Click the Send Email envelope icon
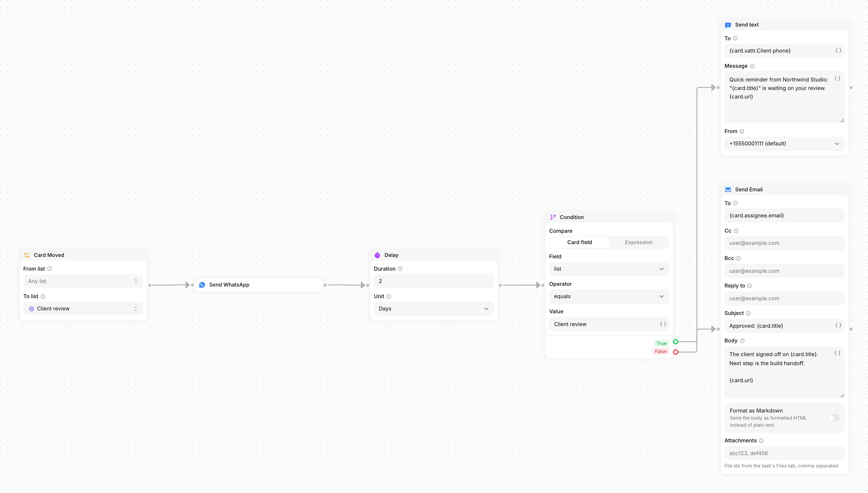 pos(728,190)
